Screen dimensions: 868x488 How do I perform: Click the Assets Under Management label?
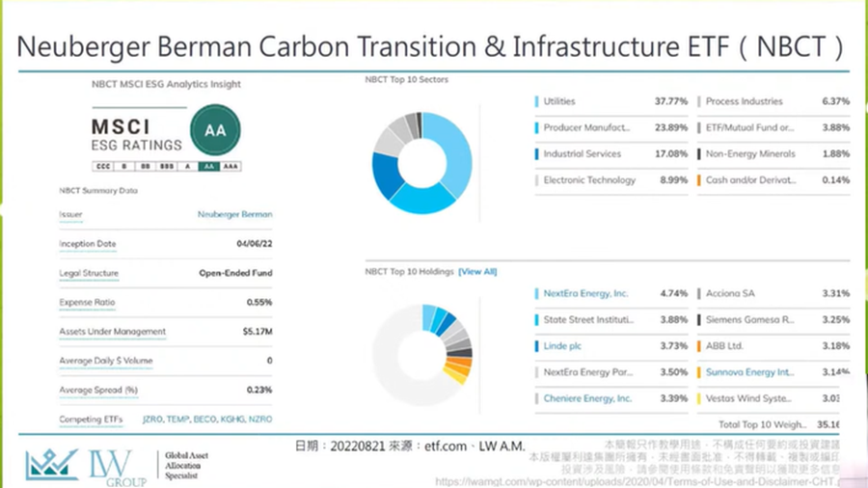coord(112,332)
